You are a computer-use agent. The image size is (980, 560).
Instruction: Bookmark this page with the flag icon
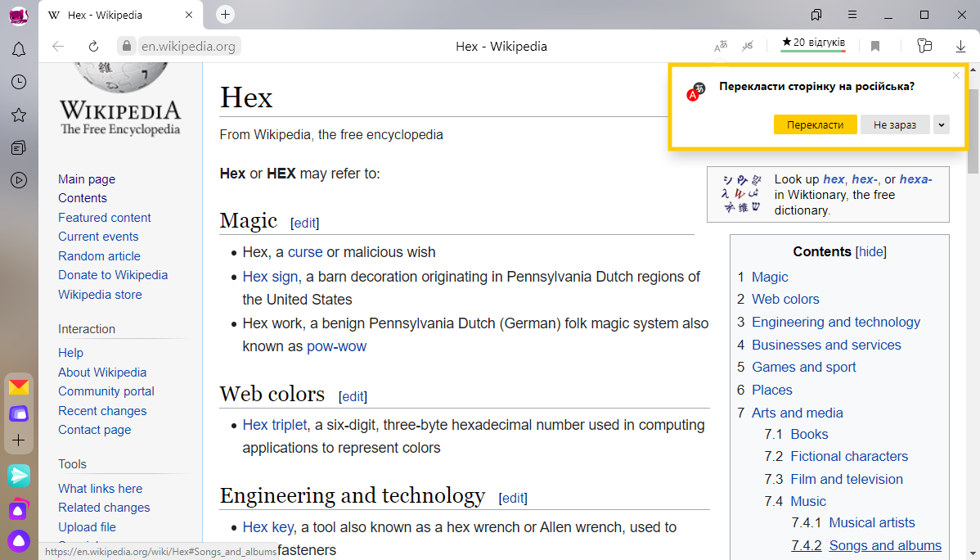[875, 47]
